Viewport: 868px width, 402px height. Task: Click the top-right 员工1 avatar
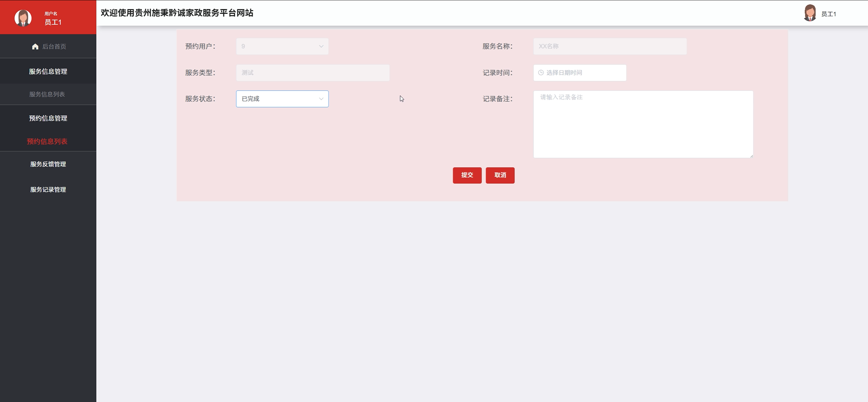click(810, 13)
